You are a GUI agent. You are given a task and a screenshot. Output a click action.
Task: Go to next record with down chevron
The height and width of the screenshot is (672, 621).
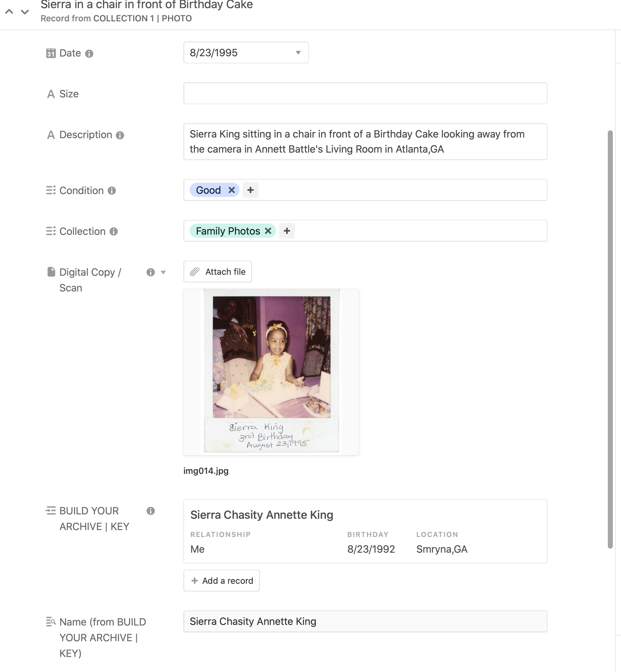(x=24, y=12)
